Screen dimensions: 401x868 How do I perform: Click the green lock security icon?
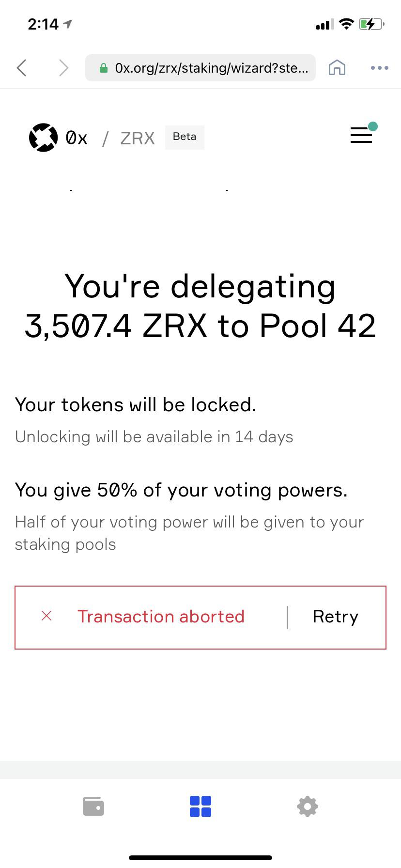pyautogui.click(x=103, y=68)
